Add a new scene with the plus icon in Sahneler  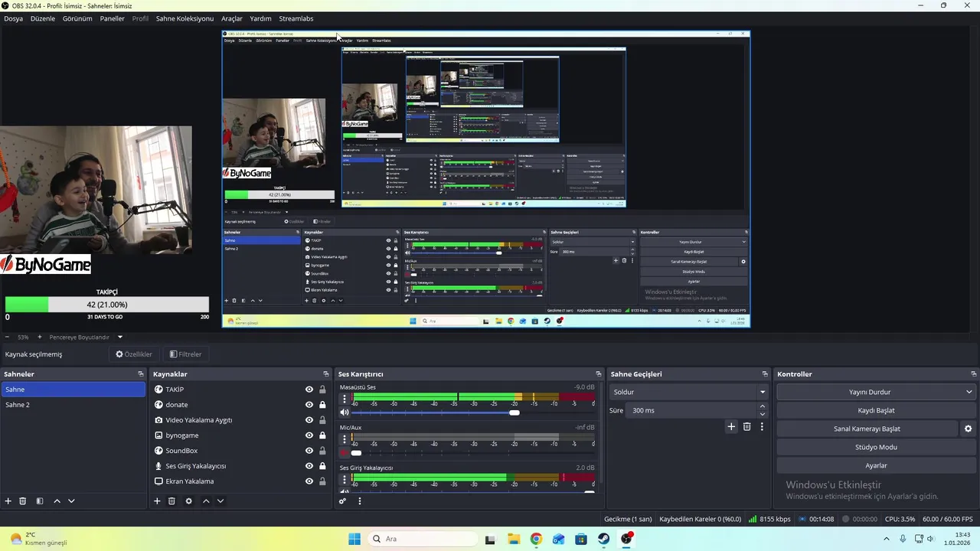pyautogui.click(x=8, y=501)
